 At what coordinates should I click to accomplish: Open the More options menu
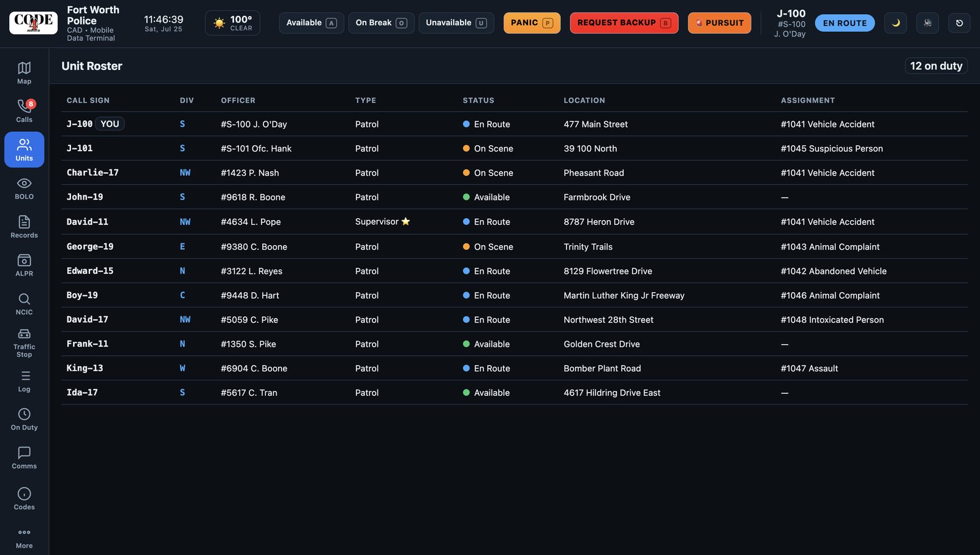(24, 537)
